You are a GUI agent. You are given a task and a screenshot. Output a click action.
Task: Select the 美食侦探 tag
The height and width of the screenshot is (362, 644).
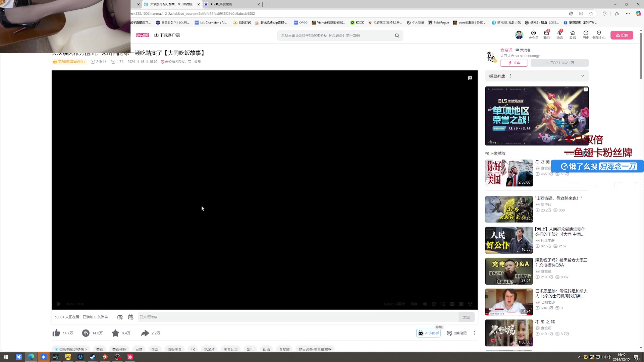(119, 349)
